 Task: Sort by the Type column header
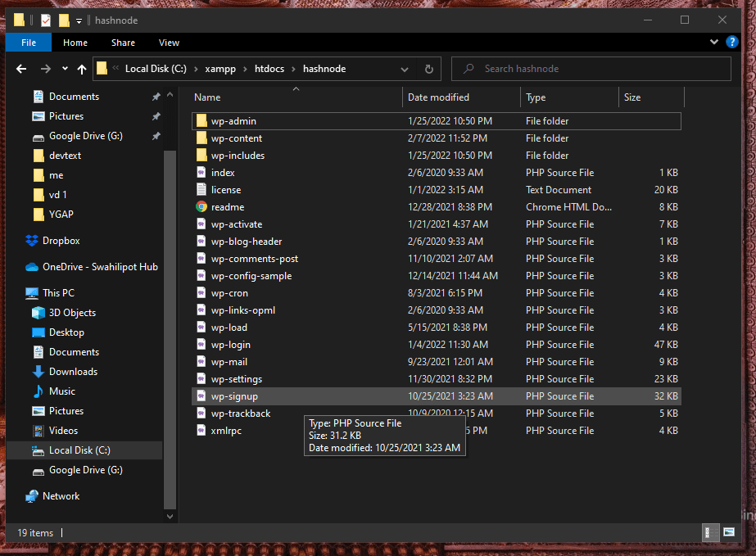pyautogui.click(x=536, y=97)
